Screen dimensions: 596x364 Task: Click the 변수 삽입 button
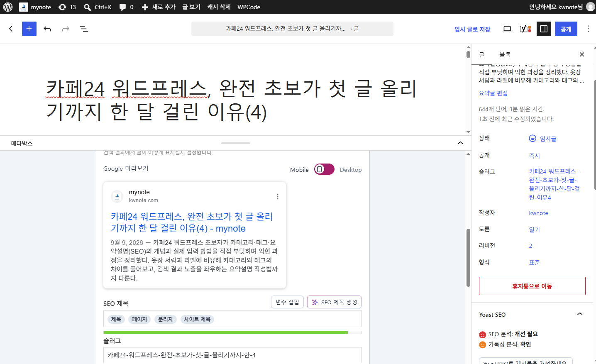288,302
